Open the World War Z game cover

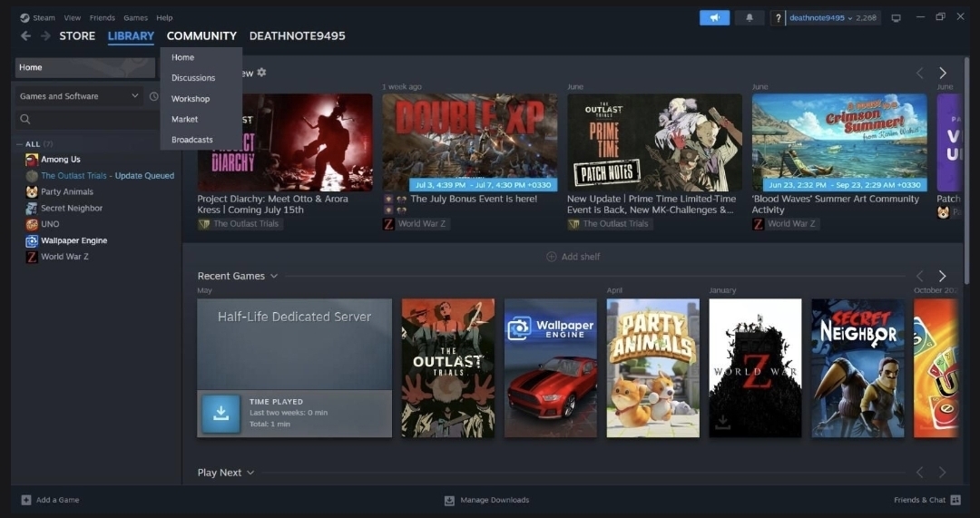(755, 368)
